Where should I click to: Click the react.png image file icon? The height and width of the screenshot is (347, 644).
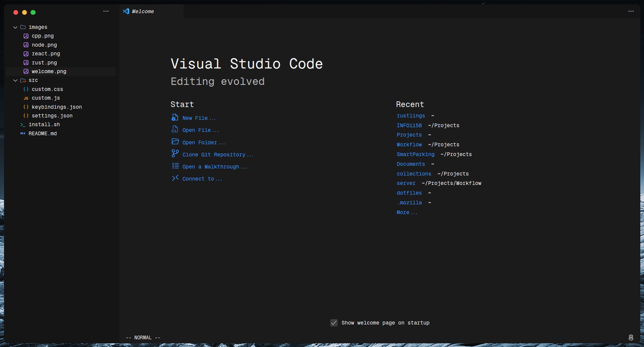click(26, 54)
